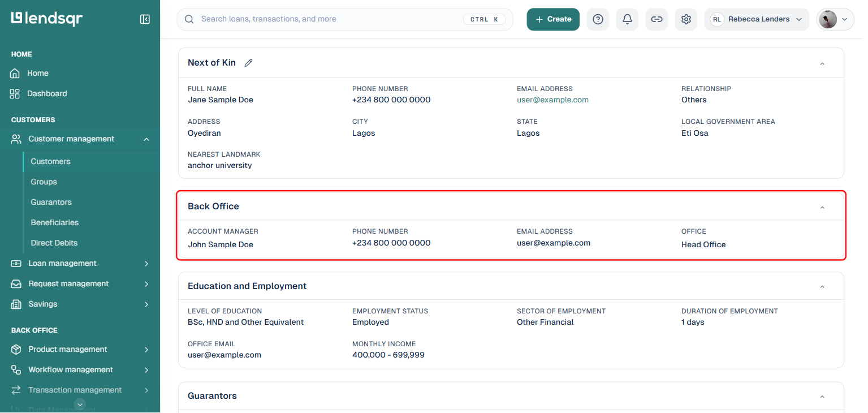The height and width of the screenshot is (413, 868).
Task: Click Jane Sample Doe full name
Action: (221, 100)
